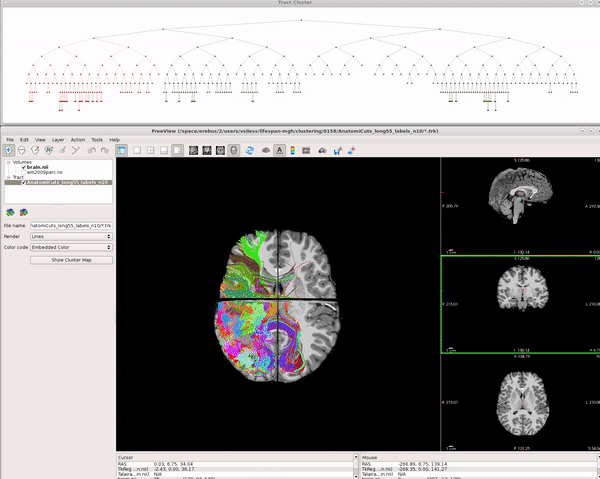This screenshot has height=479, width=600.
Task: Click the 'Tract Cluster' window title
Action: (295, 2)
